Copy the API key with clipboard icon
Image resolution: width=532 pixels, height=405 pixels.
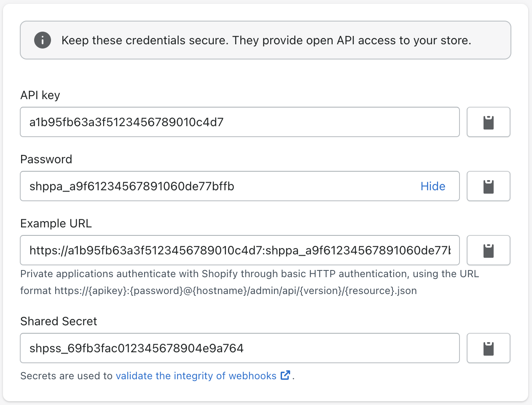click(488, 122)
